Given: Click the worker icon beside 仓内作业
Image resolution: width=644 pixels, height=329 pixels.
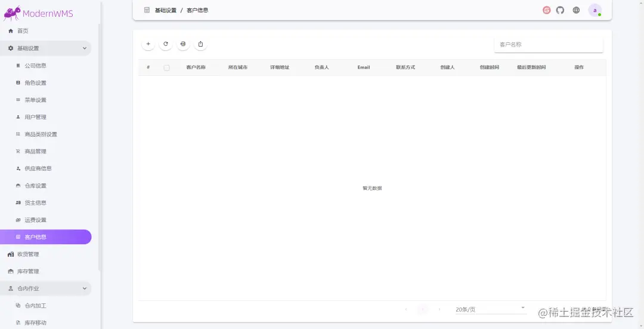Looking at the screenshot, I should [11, 289].
